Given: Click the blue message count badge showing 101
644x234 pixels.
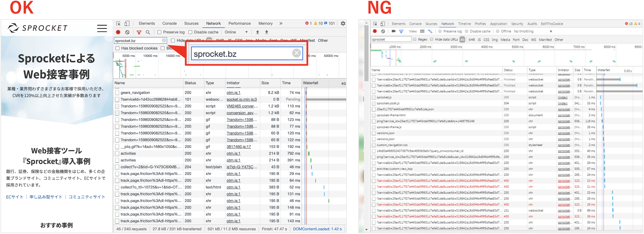Looking at the screenshot, I should [x=330, y=24].
